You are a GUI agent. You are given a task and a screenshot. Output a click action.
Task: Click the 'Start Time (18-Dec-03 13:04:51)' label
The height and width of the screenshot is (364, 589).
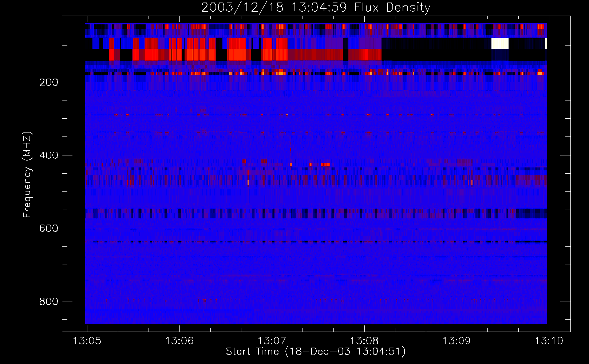(316, 352)
